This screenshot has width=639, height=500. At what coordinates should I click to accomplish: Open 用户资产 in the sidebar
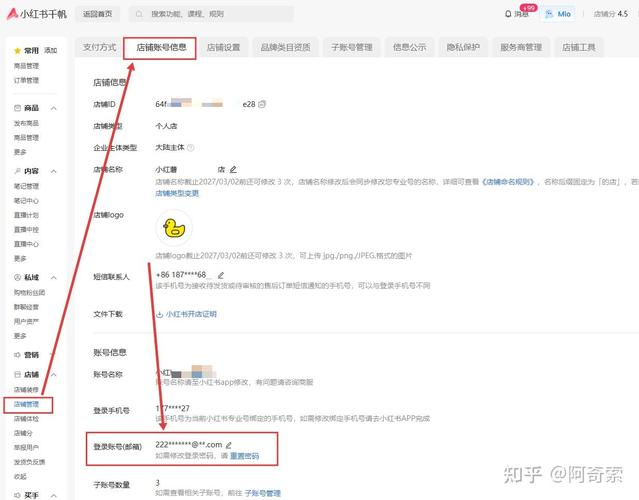click(26, 322)
